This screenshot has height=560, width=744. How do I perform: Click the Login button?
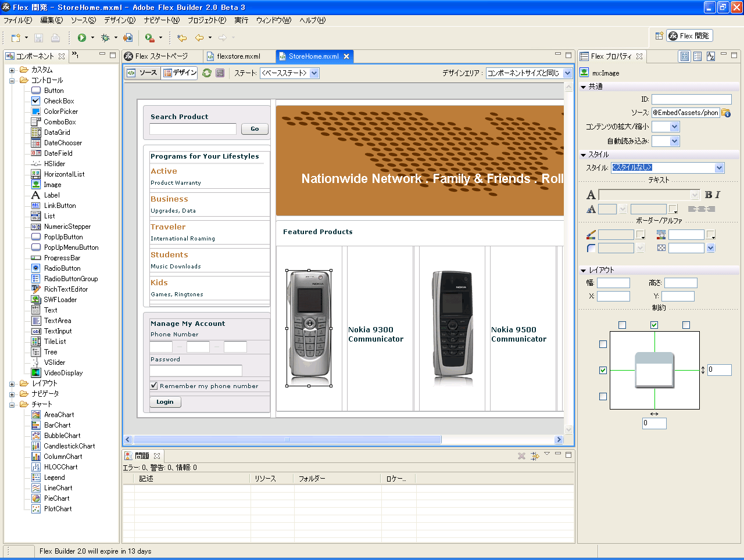point(165,402)
